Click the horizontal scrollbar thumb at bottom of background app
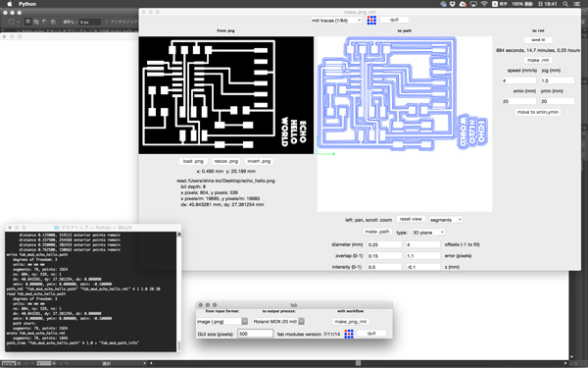The width and height of the screenshot is (588, 368). pos(358,363)
